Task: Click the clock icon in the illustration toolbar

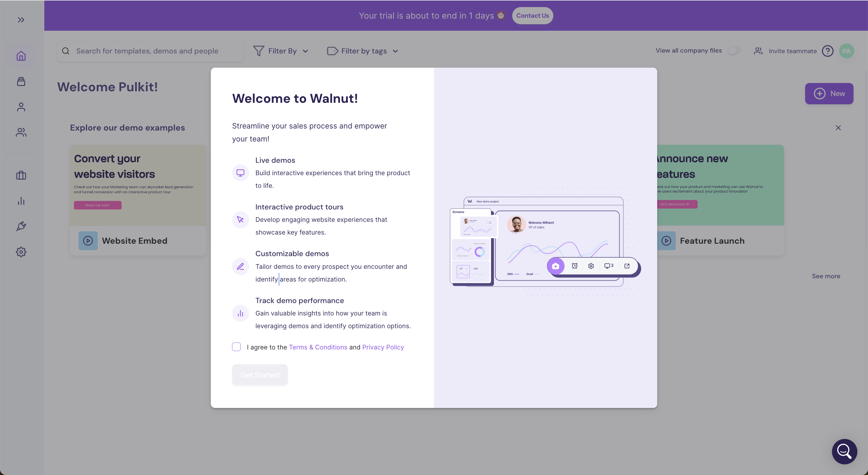Action: [575, 266]
